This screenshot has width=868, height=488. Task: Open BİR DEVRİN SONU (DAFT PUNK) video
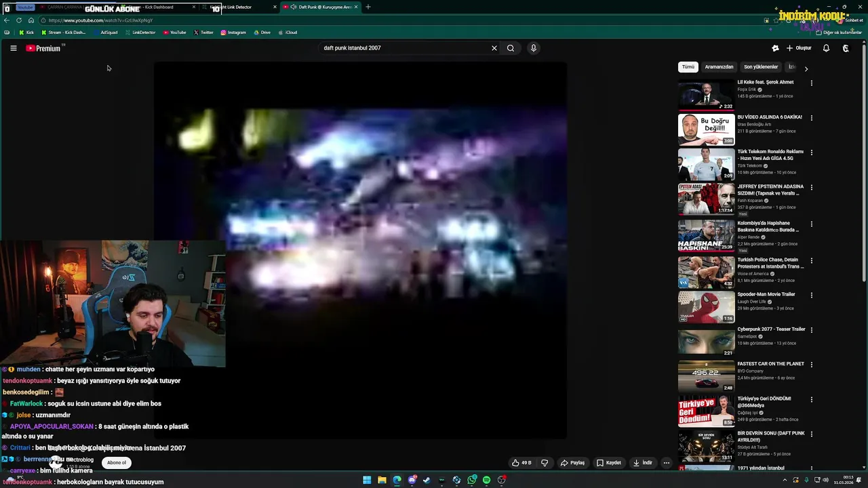tap(706, 446)
